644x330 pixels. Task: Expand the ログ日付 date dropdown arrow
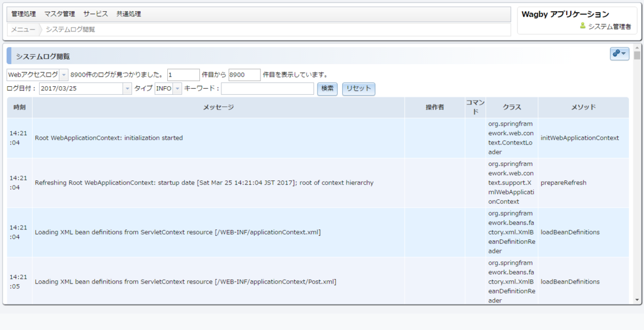127,89
